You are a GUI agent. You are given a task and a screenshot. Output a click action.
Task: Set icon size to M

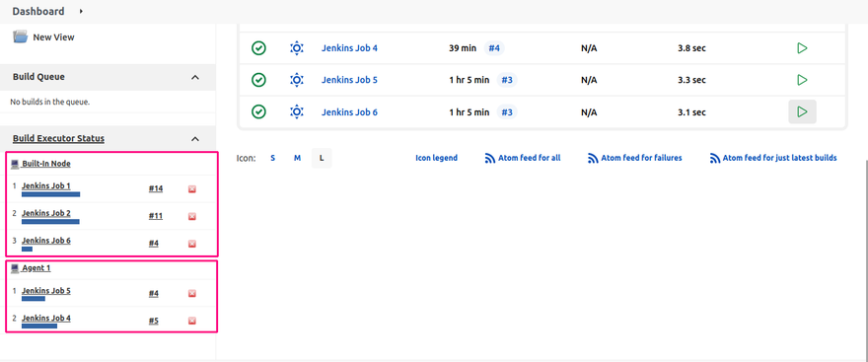pos(297,158)
